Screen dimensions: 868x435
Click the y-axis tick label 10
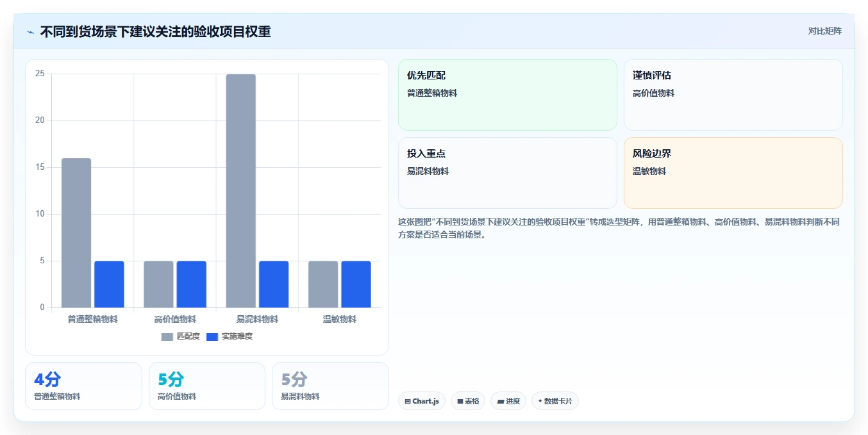tap(40, 214)
